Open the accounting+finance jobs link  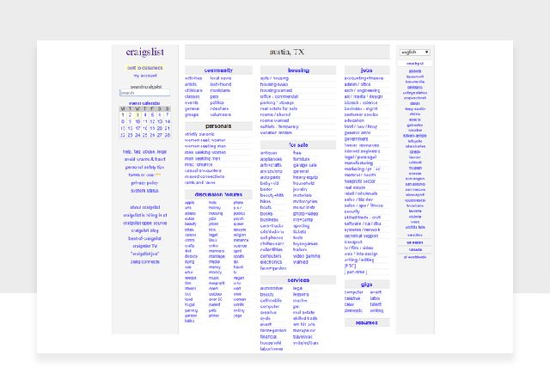pyautogui.click(x=364, y=78)
